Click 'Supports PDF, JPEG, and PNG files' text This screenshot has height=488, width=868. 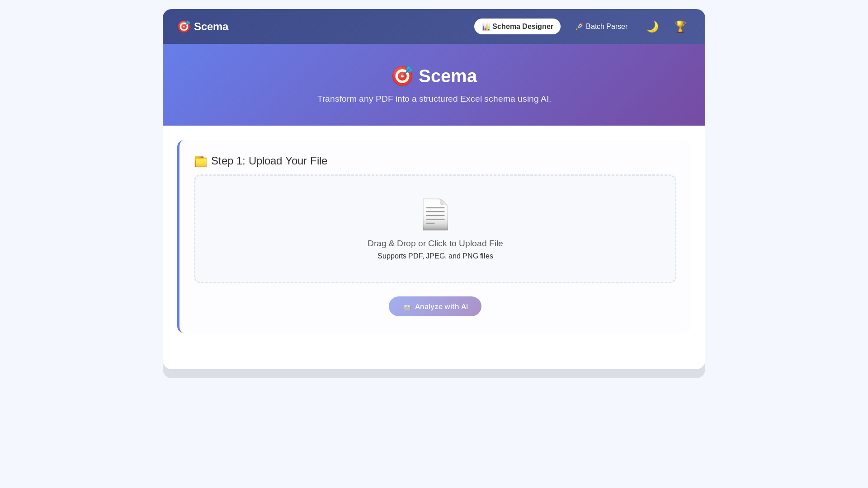click(x=435, y=256)
